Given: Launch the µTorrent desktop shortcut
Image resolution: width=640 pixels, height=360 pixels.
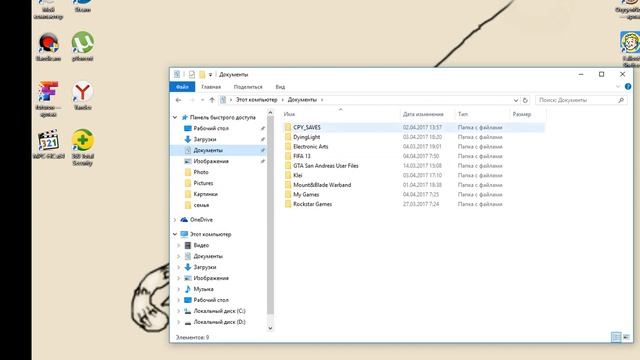Looking at the screenshot, I should pyautogui.click(x=82, y=47).
